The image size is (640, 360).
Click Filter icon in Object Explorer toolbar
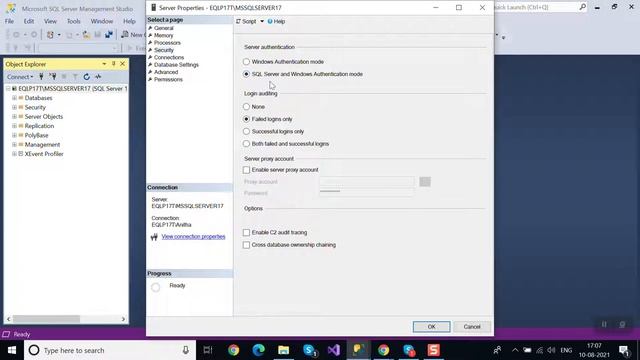click(75, 76)
